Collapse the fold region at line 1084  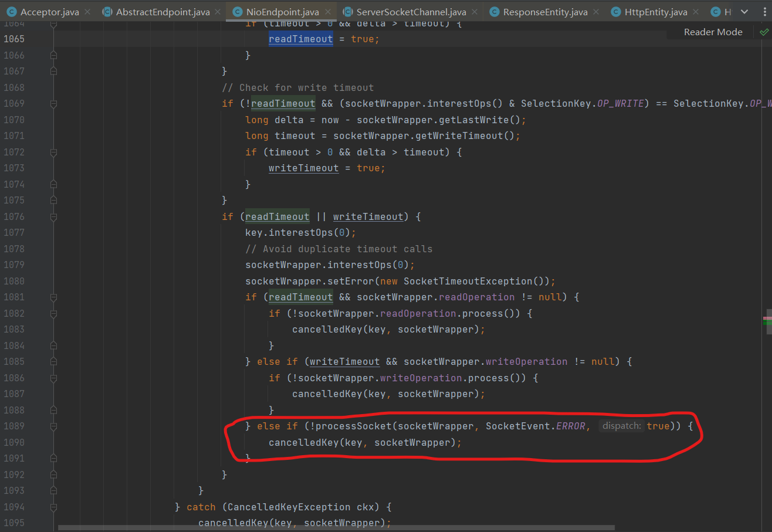[53, 345]
